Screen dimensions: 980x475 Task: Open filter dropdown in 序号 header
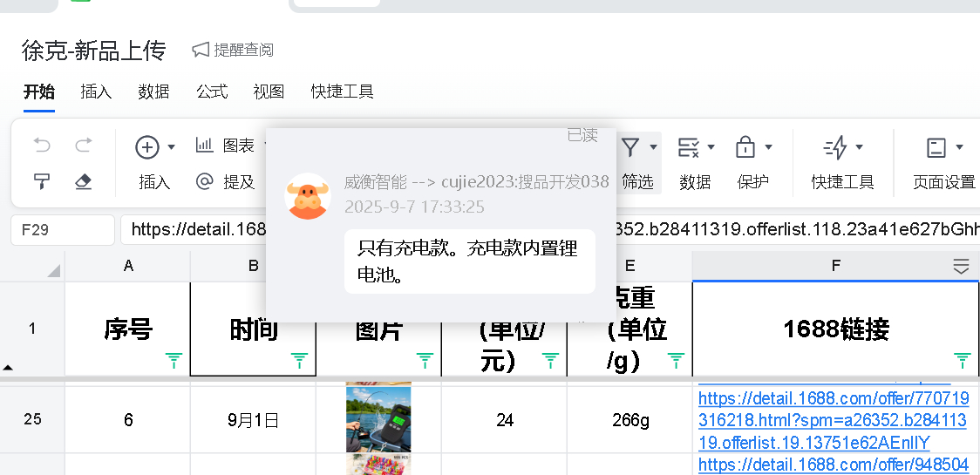[x=174, y=359]
